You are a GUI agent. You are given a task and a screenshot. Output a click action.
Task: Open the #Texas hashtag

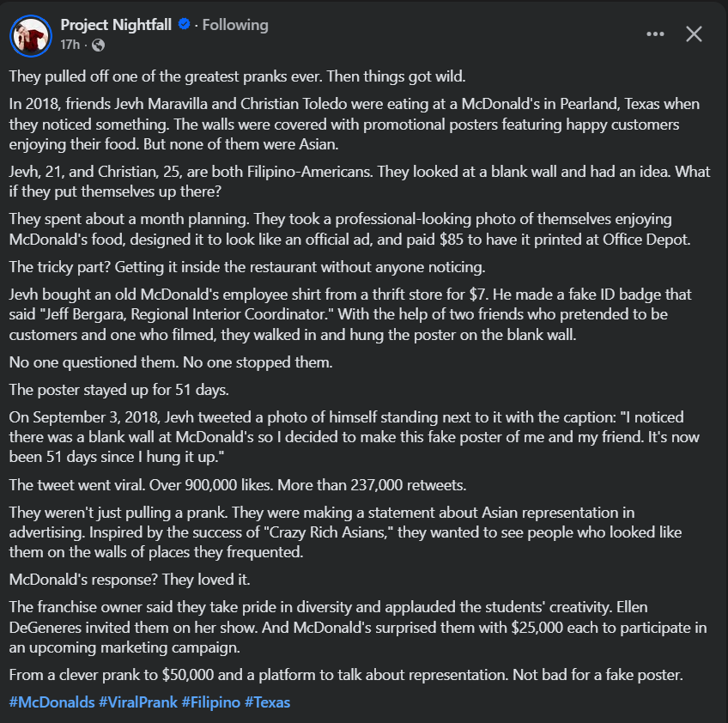coord(267,702)
